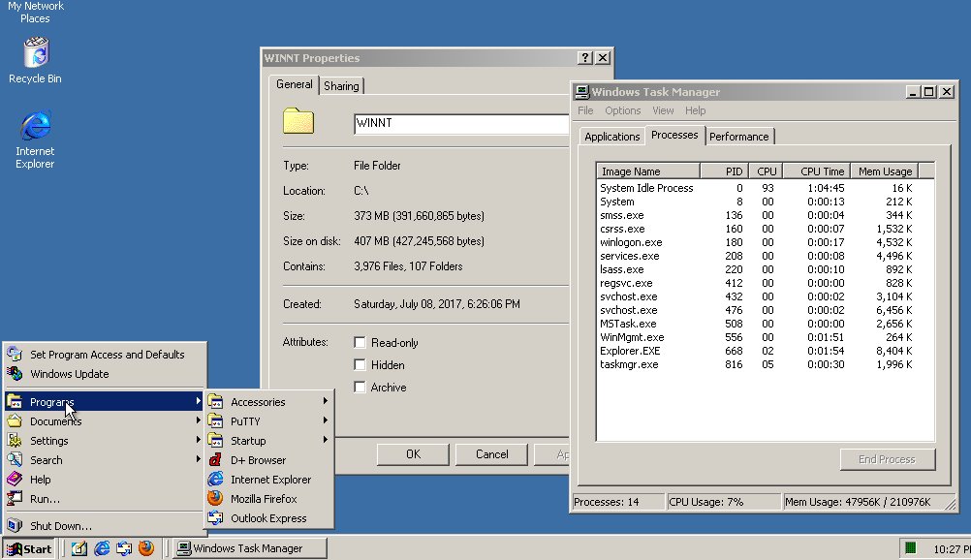
Task: Open the Options menu in Task Manager
Action: coord(622,110)
